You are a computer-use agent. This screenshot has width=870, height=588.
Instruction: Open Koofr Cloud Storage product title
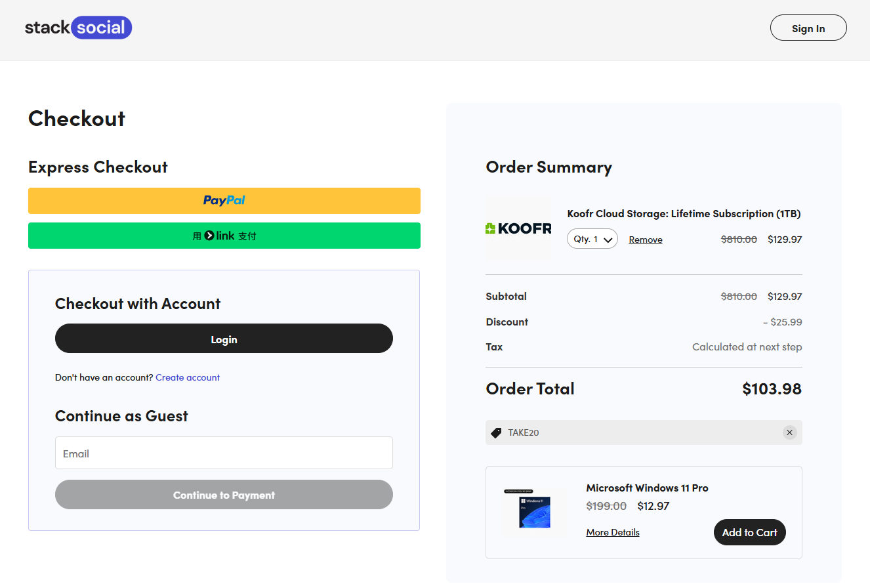(x=684, y=214)
